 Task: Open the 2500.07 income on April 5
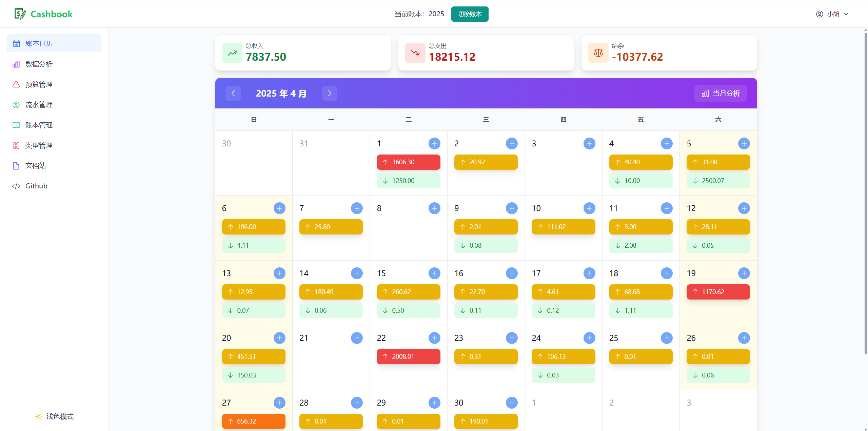click(x=718, y=181)
